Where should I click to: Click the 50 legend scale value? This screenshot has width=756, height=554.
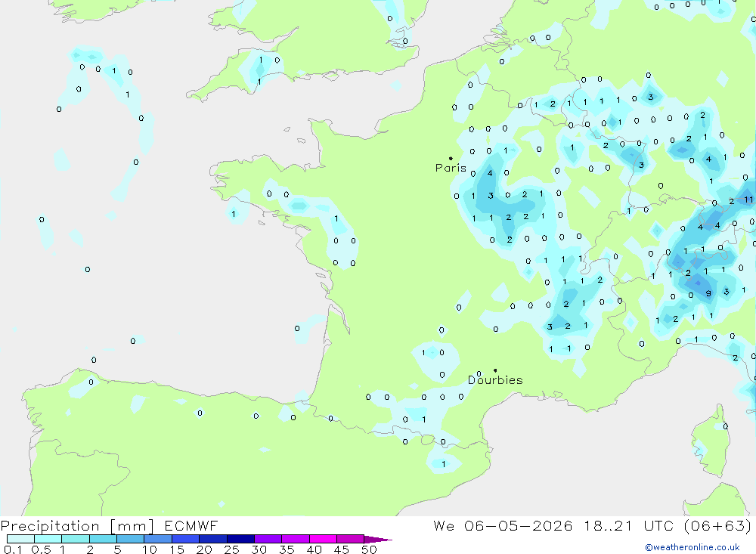point(369,549)
